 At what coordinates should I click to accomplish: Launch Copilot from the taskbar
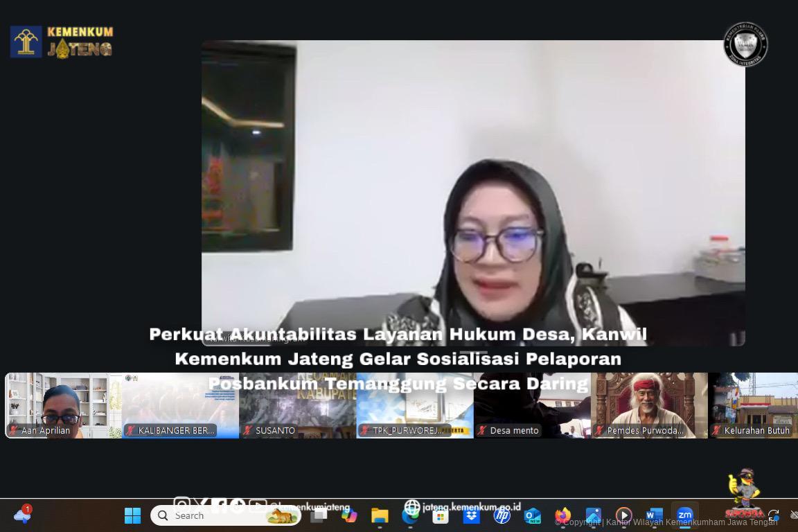pyautogui.click(x=349, y=515)
